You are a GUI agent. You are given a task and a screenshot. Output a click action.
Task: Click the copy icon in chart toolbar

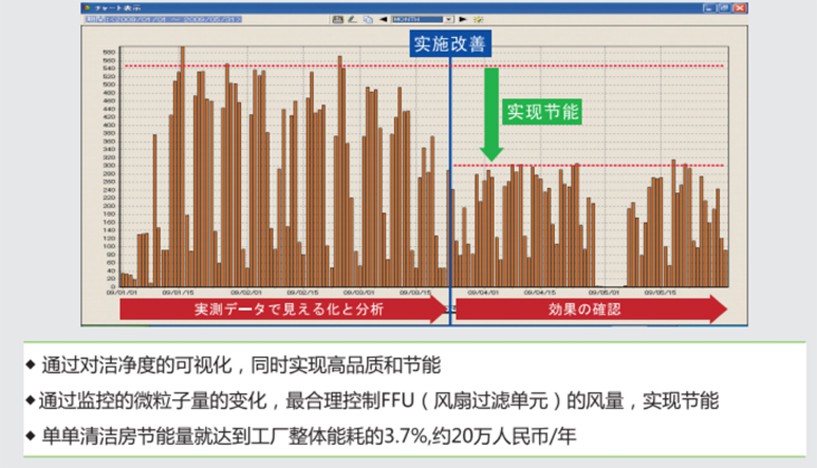point(368,18)
